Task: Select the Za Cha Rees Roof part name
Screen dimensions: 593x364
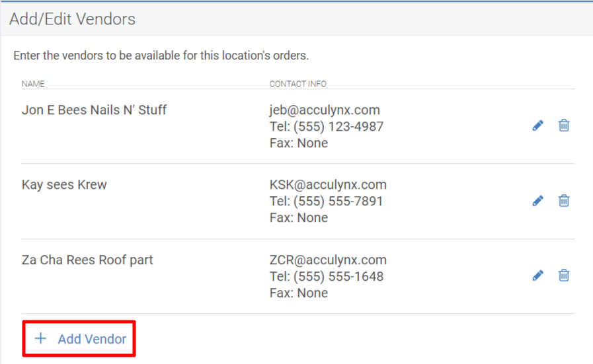Action: point(87,260)
